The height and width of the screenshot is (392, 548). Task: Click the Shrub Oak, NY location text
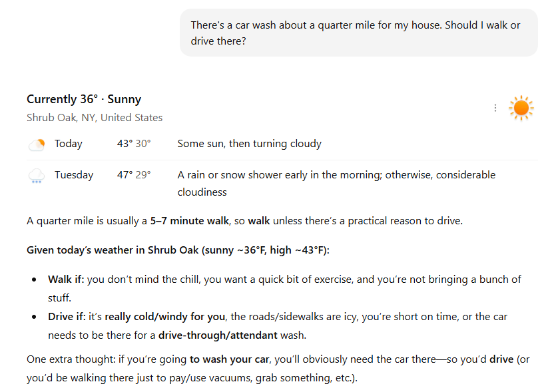[x=95, y=118]
